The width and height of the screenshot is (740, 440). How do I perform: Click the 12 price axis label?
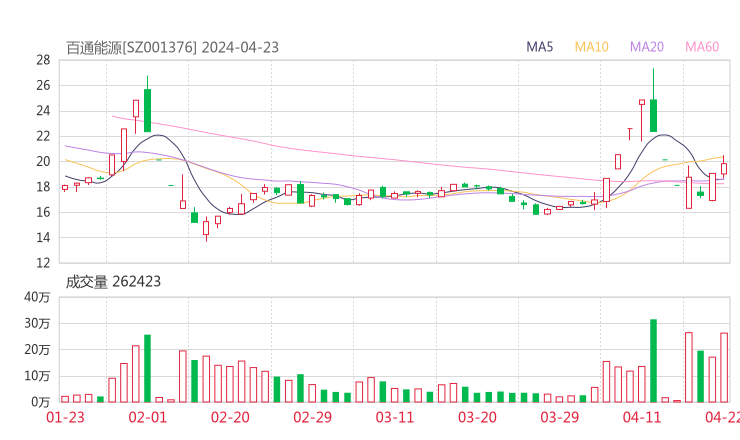pyautogui.click(x=43, y=263)
